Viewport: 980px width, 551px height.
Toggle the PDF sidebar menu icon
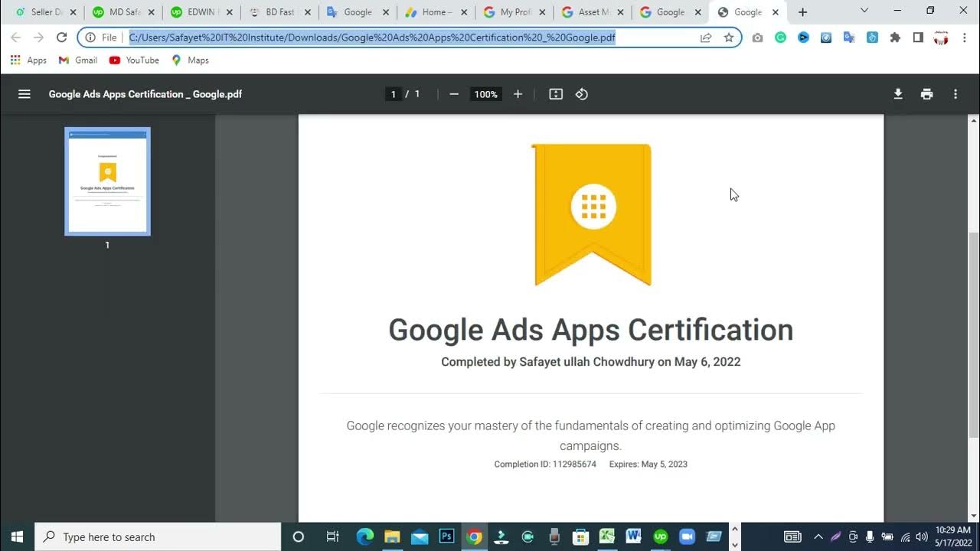click(24, 94)
